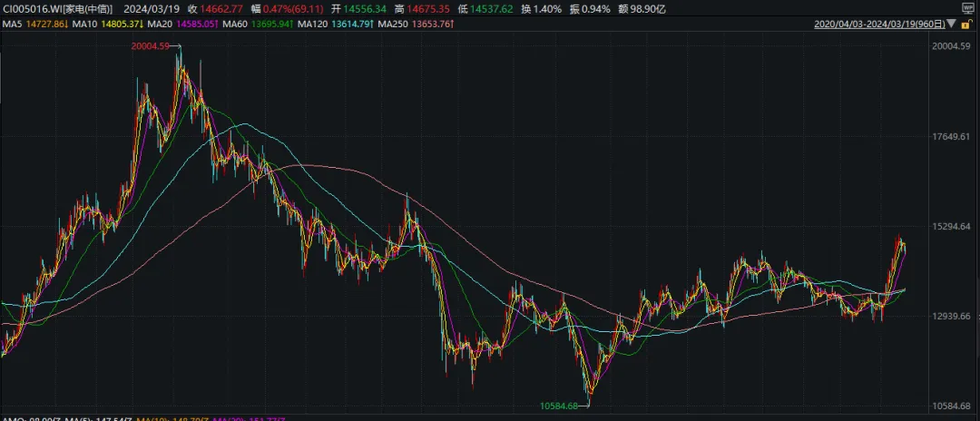Screen dimensions: 980x421
Task: Click the 15294.64 price axis label
Action: click(x=951, y=226)
